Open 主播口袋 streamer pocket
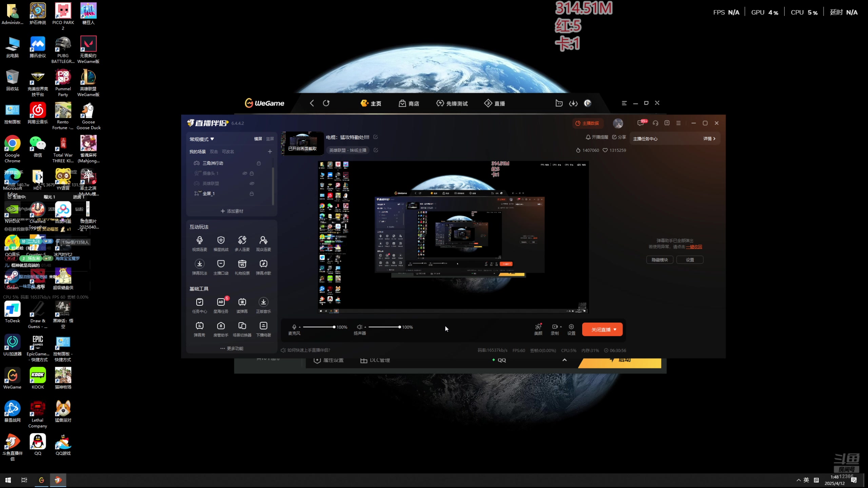Screen dimensions: 868x488 221,267
